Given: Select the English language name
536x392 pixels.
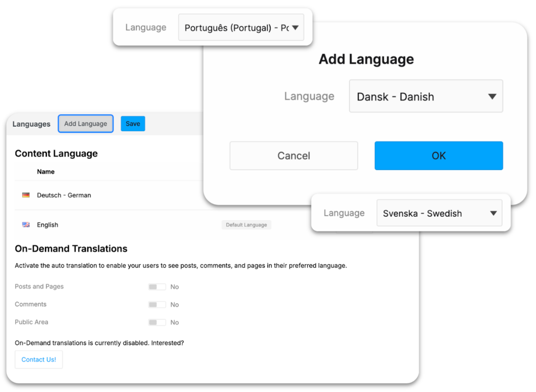Looking at the screenshot, I should pyautogui.click(x=48, y=225).
